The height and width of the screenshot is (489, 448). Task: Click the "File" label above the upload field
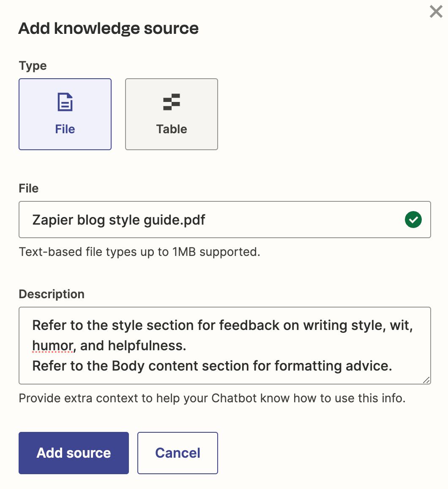(29, 188)
